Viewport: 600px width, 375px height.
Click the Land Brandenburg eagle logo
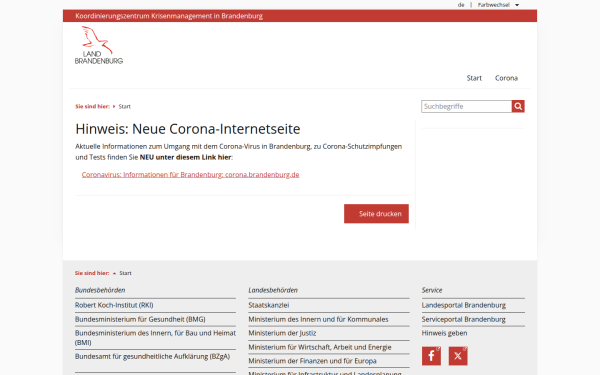click(99, 45)
